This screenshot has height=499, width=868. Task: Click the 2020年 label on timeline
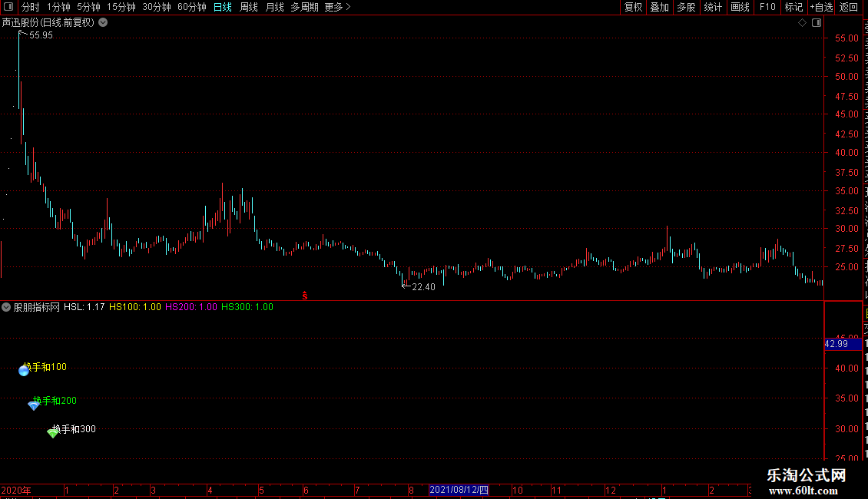(x=16, y=490)
